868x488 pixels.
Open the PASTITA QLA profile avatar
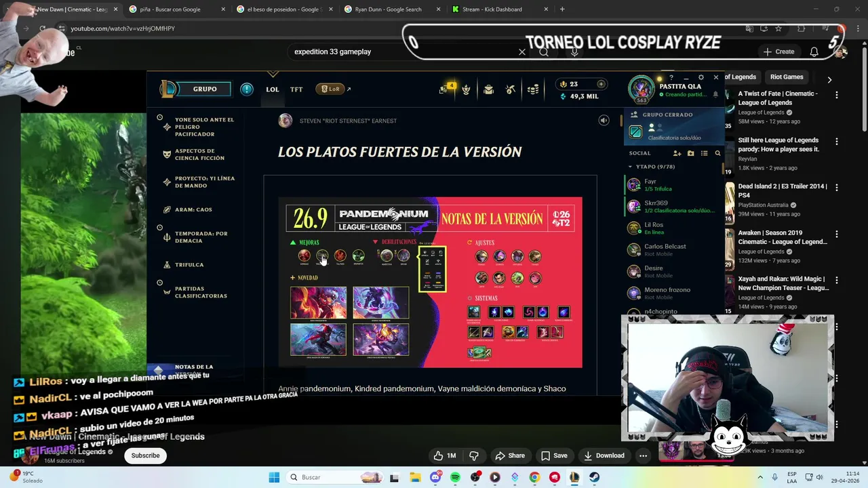(641, 89)
